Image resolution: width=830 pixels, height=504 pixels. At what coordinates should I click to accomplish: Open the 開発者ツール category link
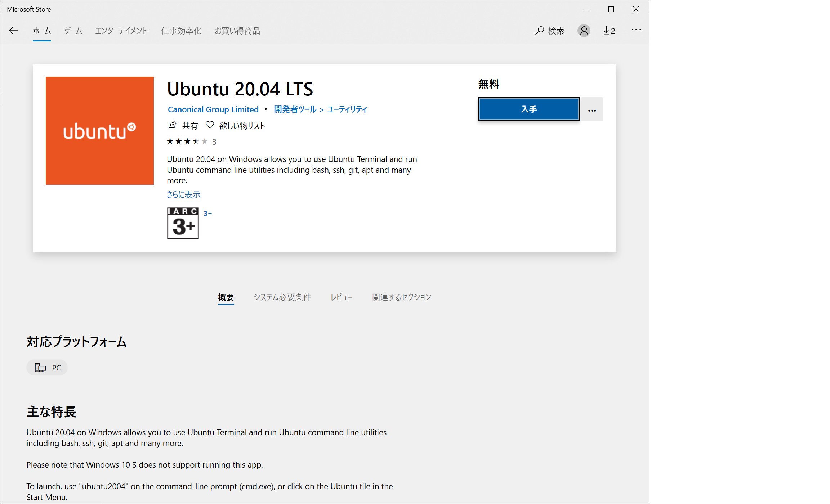295,109
